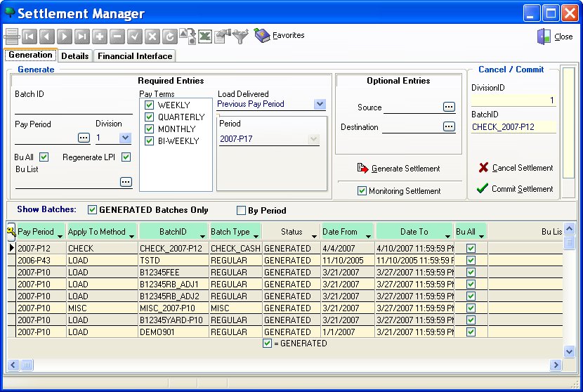Switch to the Details tab
Screen dimensions: 583x392
pos(74,56)
